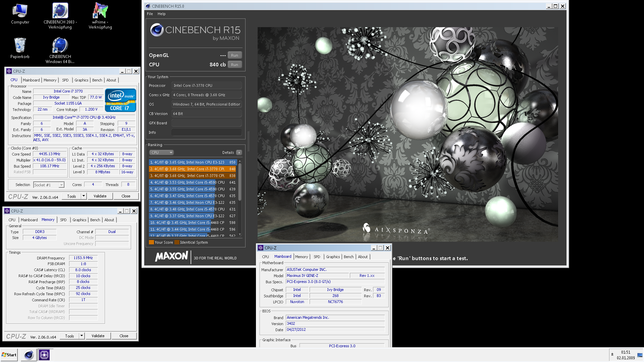Click the CPU-Z Memory window title icon

pyautogui.click(x=7, y=211)
